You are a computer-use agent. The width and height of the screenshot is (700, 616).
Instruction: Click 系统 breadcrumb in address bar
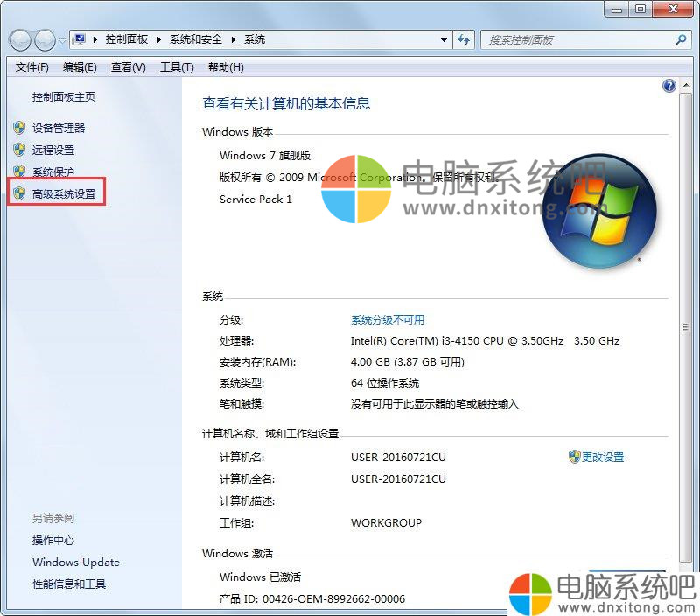255,39
